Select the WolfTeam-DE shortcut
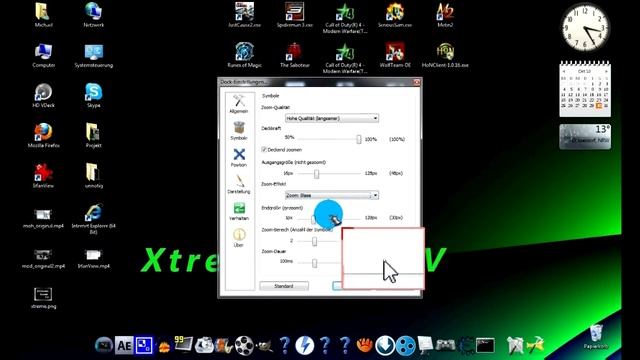The height and width of the screenshot is (360, 640). [395, 55]
